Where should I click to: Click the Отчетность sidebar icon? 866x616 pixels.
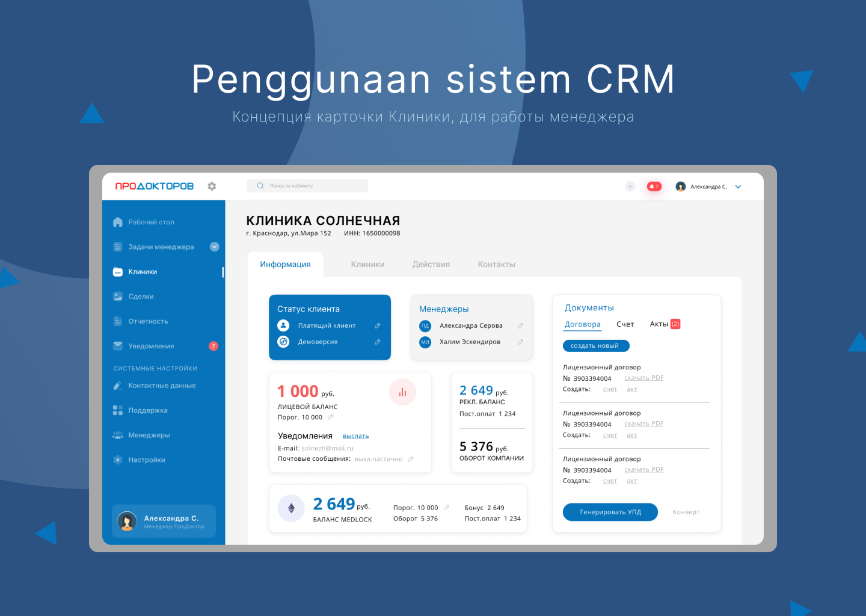[118, 321]
